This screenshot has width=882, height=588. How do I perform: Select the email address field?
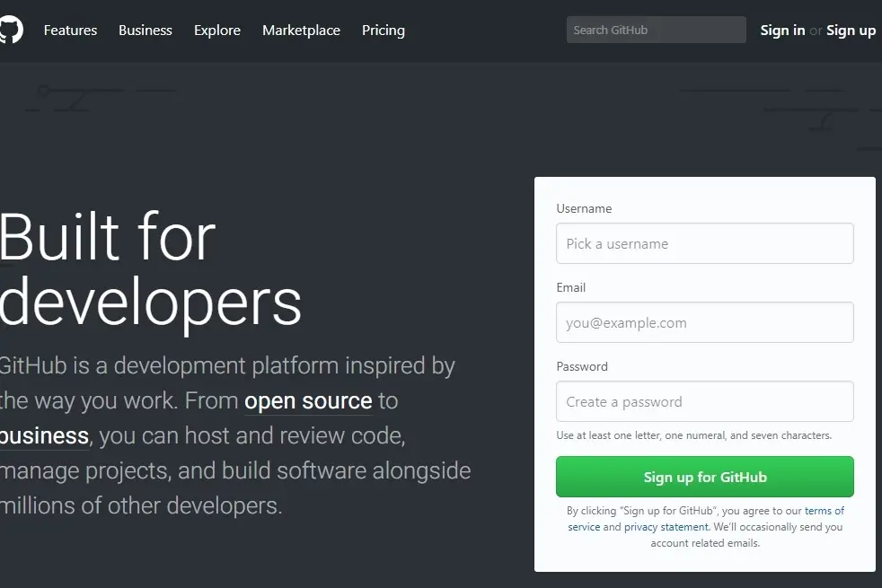[x=705, y=322]
